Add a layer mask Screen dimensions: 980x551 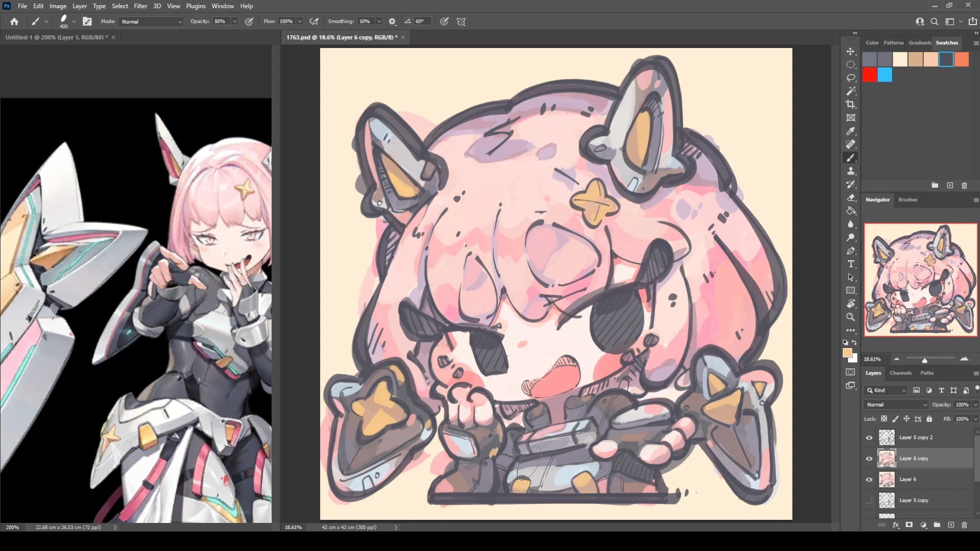pyautogui.click(x=909, y=525)
